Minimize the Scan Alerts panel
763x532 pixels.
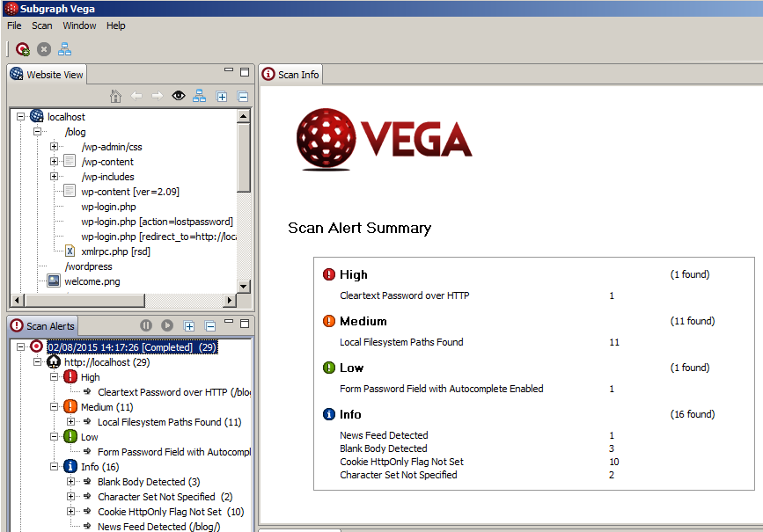pos(229,322)
